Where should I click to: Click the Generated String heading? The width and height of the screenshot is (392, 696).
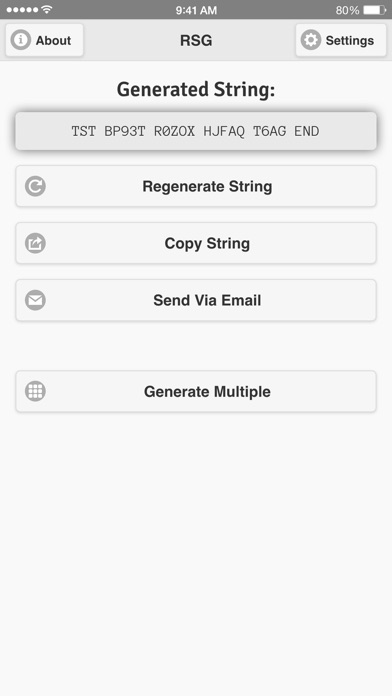click(196, 89)
